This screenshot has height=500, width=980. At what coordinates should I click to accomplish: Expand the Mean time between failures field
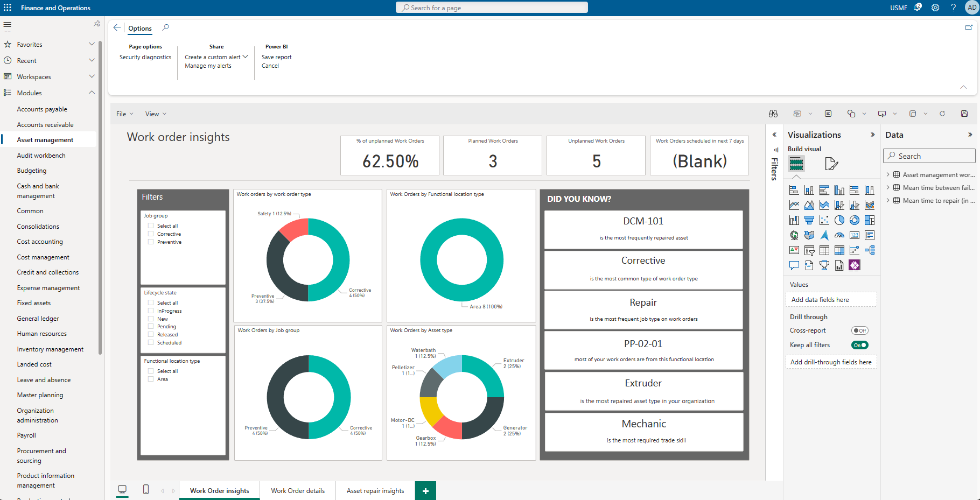889,187
